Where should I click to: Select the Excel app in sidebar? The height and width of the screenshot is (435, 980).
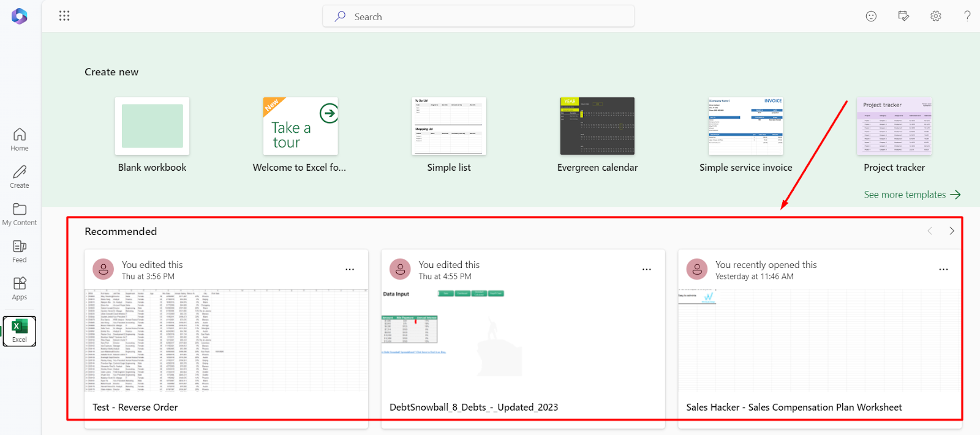(20, 331)
